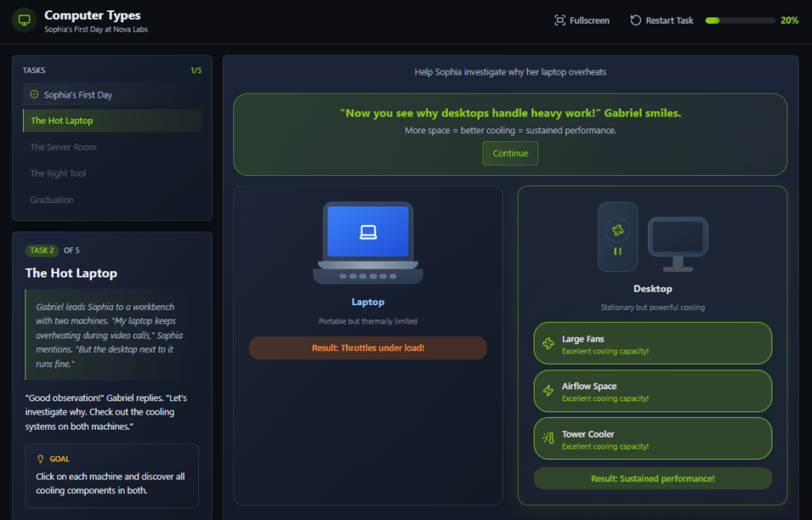Viewport: 812px width, 520px height.
Task: Click the lightbulb icon next to GOAL
Action: pos(40,459)
